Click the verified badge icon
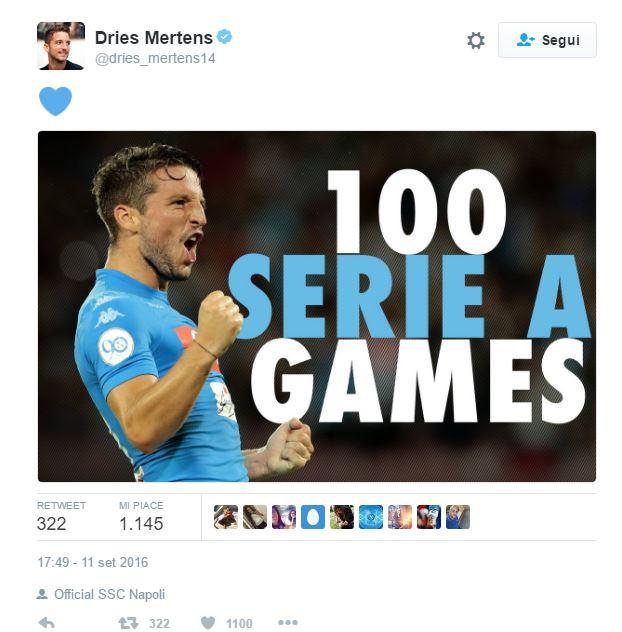The width and height of the screenshot is (622, 632). coord(225,37)
